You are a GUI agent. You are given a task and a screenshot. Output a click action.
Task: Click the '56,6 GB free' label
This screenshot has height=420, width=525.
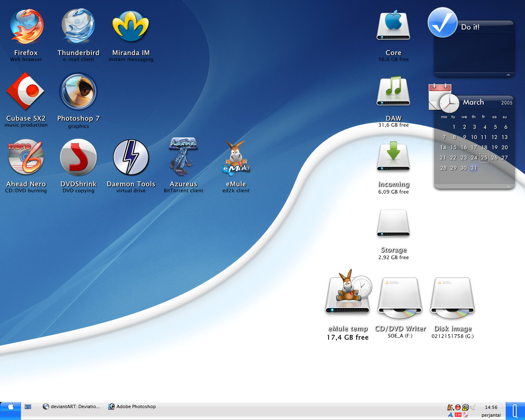tap(393, 59)
